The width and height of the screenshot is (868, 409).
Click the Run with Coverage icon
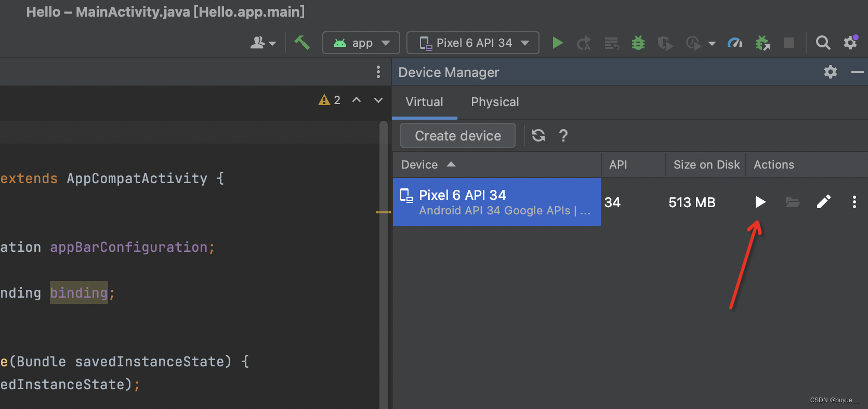click(665, 43)
